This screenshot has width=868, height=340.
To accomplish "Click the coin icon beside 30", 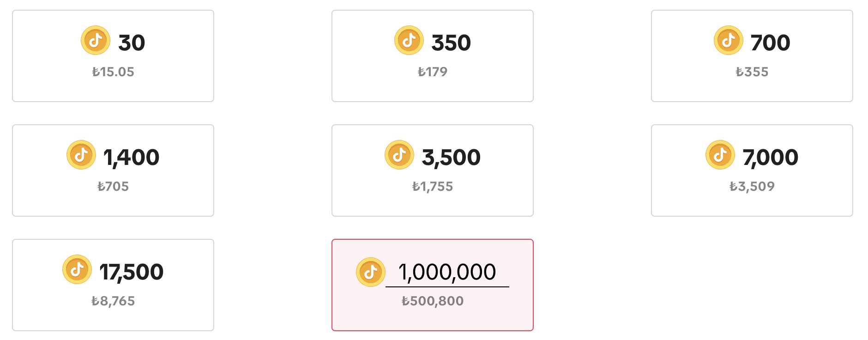I will pyautogui.click(x=96, y=40).
